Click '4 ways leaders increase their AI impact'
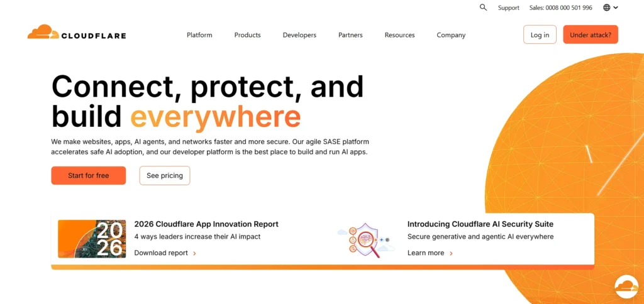Image resolution: width=644 pixels, height=304 pixels. pos(197,236)
